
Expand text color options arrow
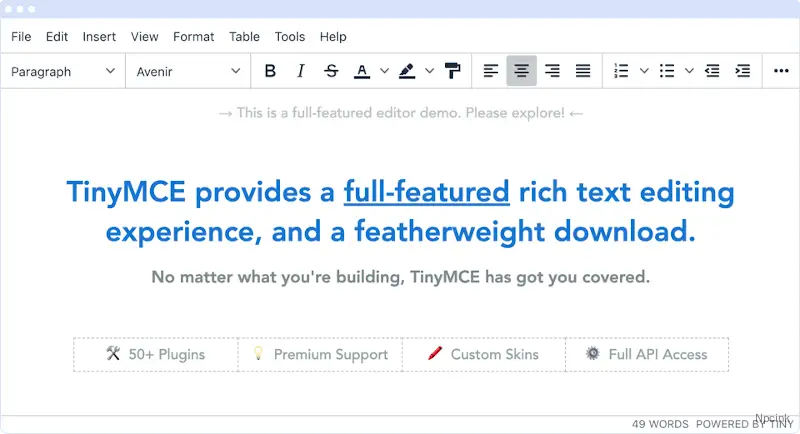pyautogui.click(x=384, y=71)
